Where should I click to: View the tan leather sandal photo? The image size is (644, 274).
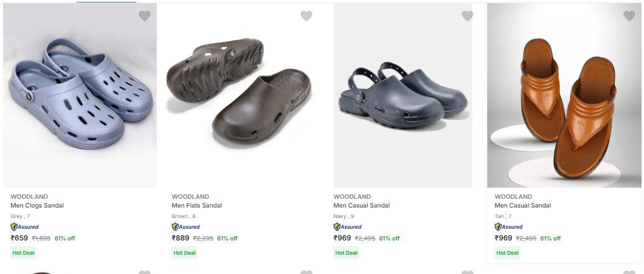[x=564, y=96]
